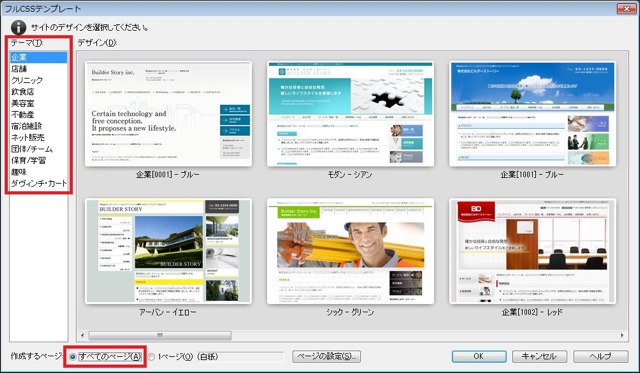Confirm with the OK button
Screen dimensions: 640x373
(x=479, y=356)
